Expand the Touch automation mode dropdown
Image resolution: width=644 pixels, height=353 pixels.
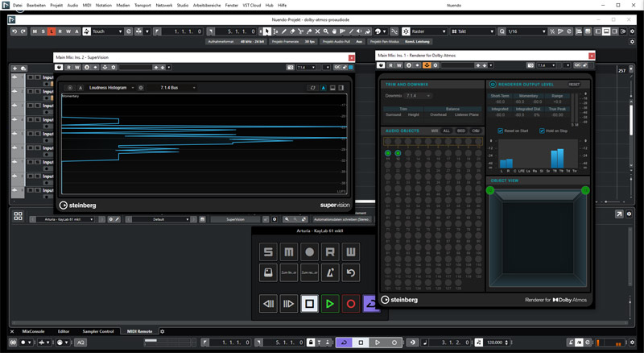tap(107, 31)
